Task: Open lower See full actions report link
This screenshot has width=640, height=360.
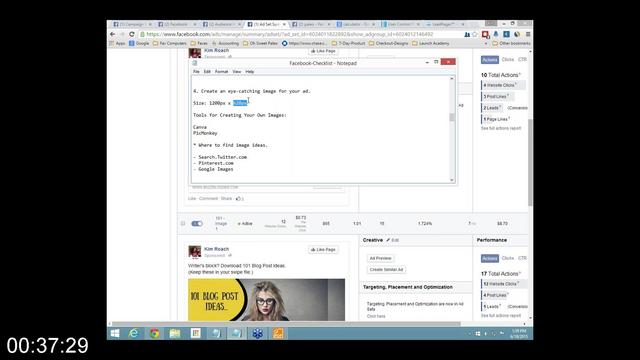Action: [501, 316]
